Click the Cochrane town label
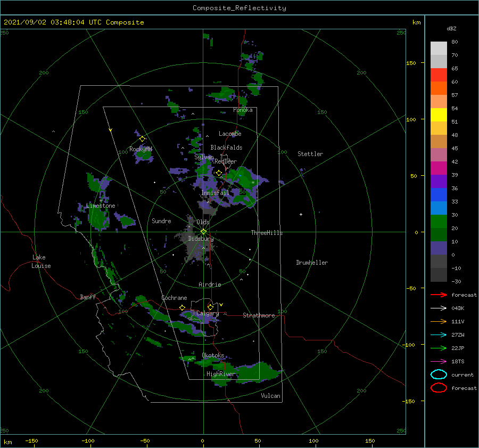 click(174, 298)
